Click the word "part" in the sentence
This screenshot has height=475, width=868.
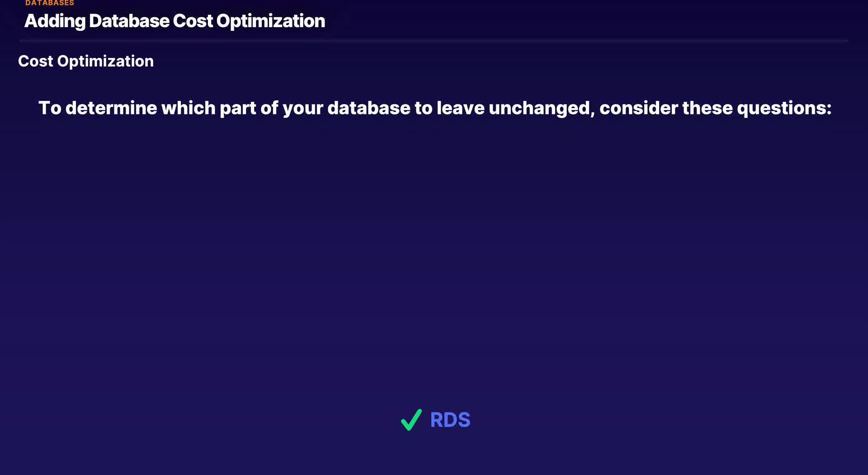[237, 108]
